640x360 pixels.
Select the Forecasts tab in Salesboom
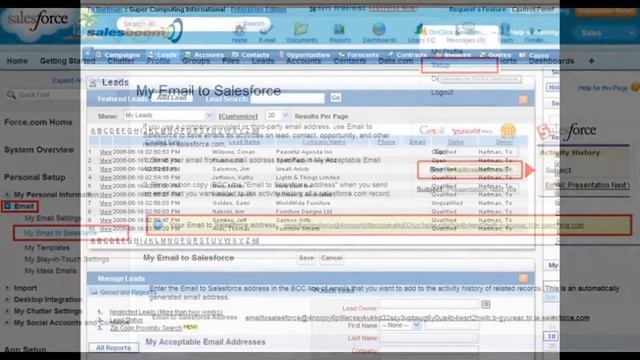click(359, 55)
